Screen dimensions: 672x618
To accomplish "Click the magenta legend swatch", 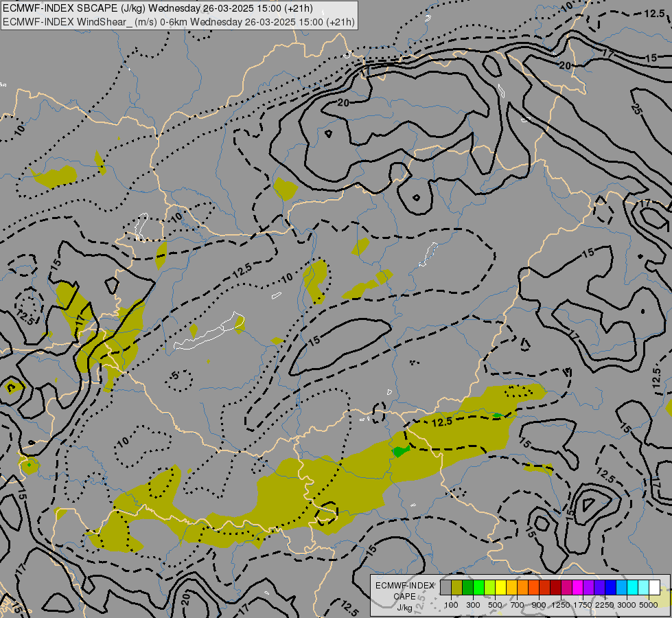I will [x=578, y=588].
